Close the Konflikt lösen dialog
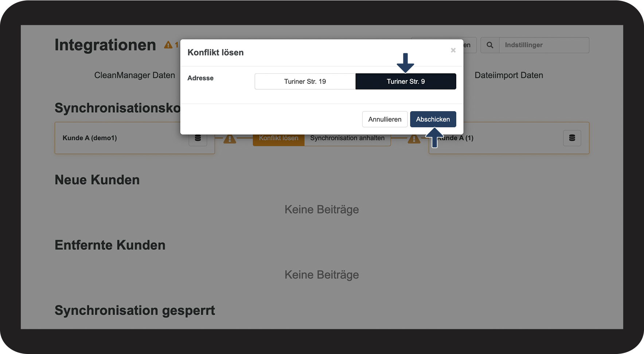 (x=453, y=50)
